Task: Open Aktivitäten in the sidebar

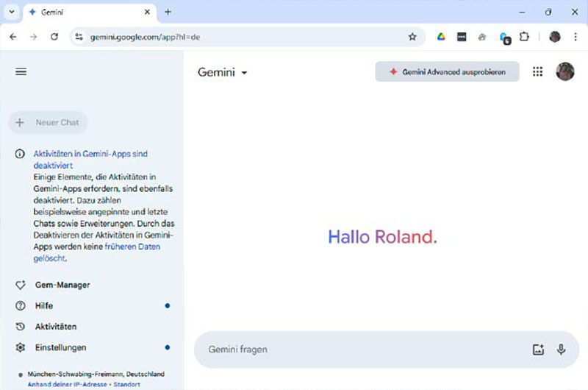Action: tap(56, 327)
